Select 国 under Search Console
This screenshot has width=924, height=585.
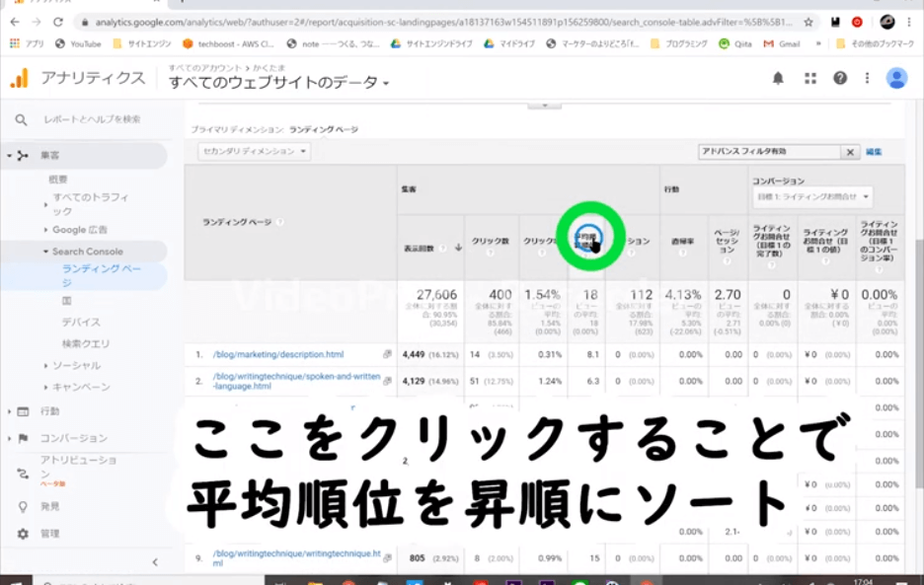[x=66, y=301]
